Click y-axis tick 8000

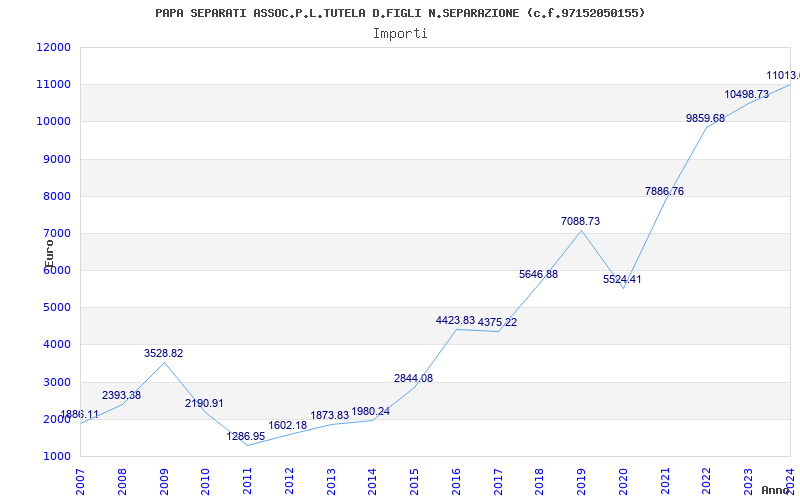tap(56, 196)
